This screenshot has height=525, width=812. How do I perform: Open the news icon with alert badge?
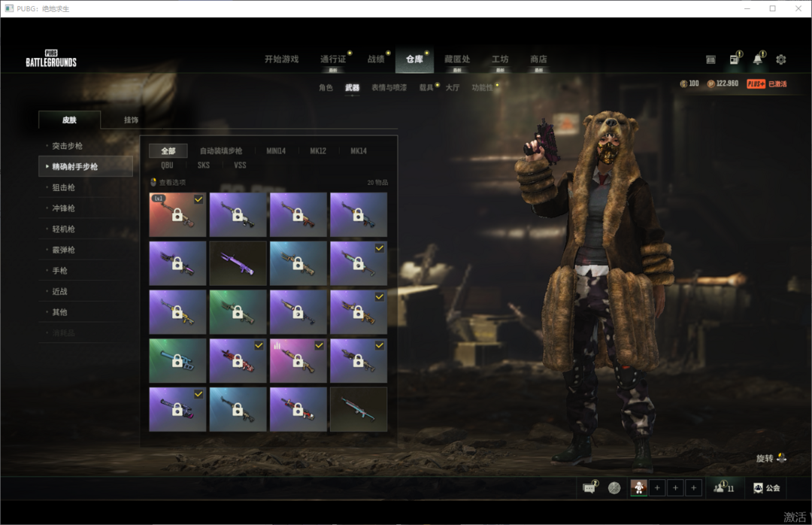[x=735, y=59]
